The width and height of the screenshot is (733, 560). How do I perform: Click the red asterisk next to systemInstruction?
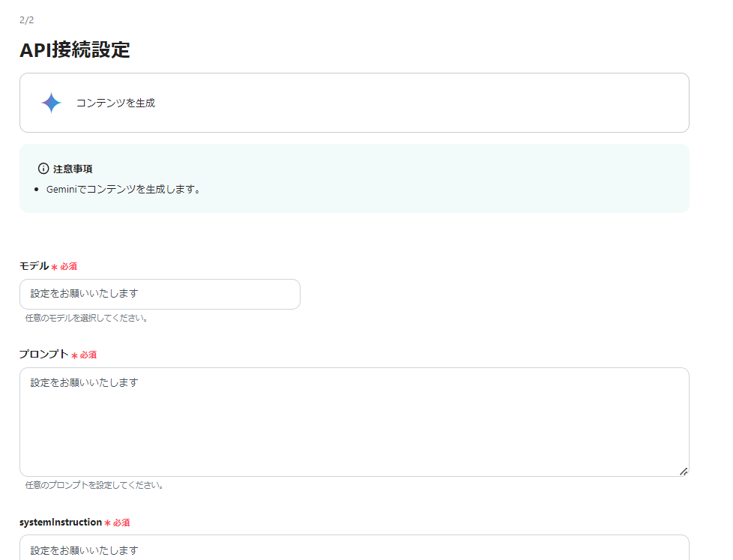click(109, 523)
